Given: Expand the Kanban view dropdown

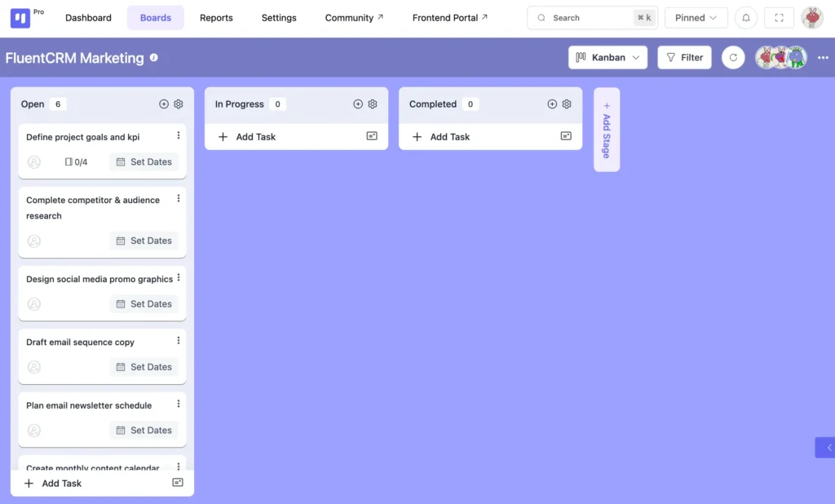Looking at the screenshot, I should coord(608,58).
